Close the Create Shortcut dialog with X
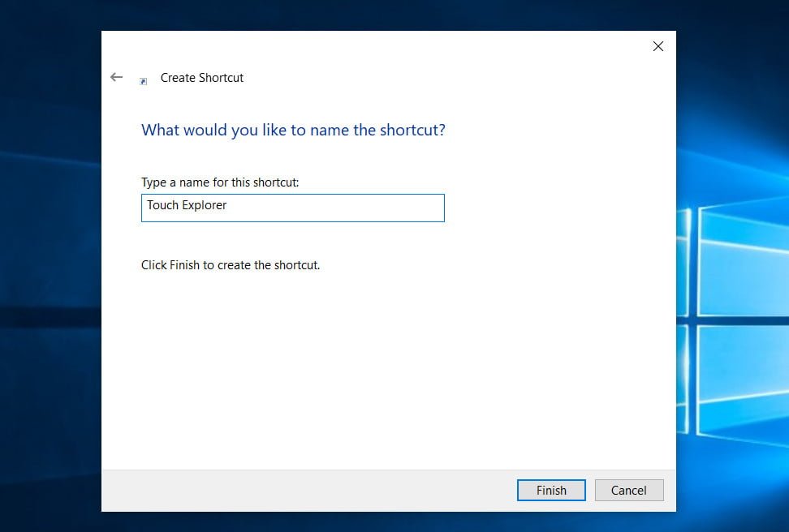Viewport: 789px width, 532px height. 658,46
